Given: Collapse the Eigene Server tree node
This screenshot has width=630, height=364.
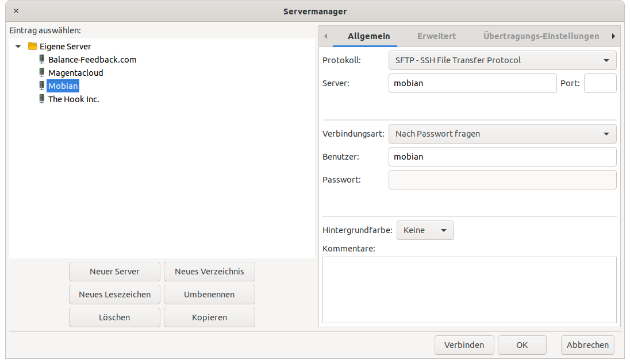Looking at the screenshot, I should coord(18,47).
